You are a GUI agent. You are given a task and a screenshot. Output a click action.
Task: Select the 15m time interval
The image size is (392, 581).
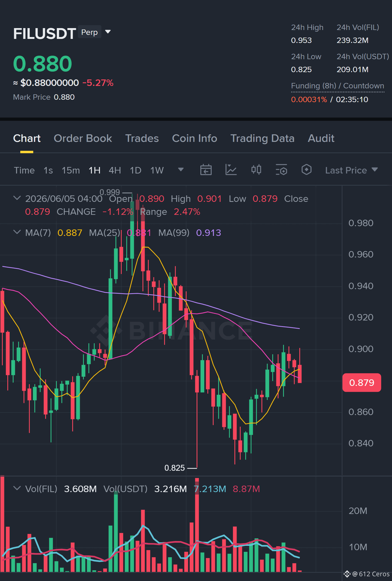tap(71, 170)
